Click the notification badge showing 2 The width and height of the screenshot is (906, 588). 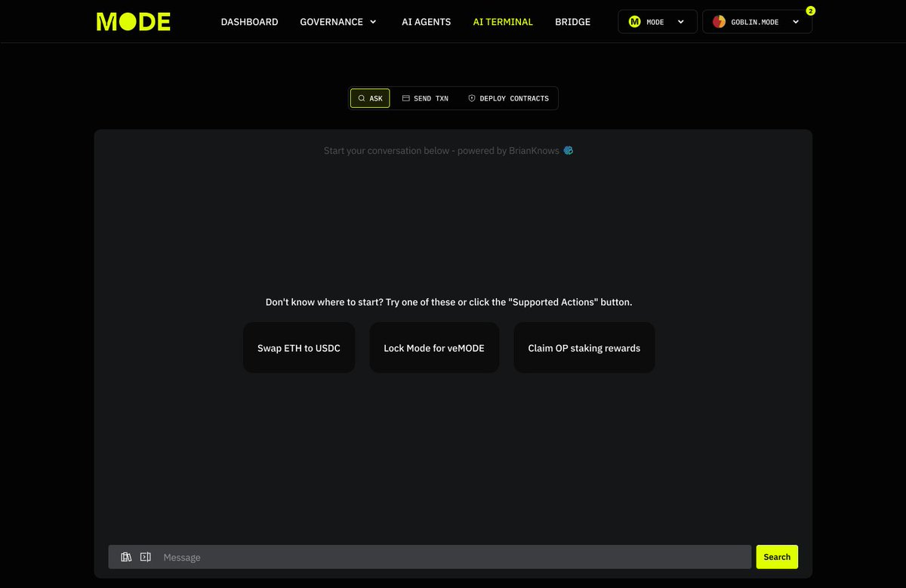click(x=810, y=11)
